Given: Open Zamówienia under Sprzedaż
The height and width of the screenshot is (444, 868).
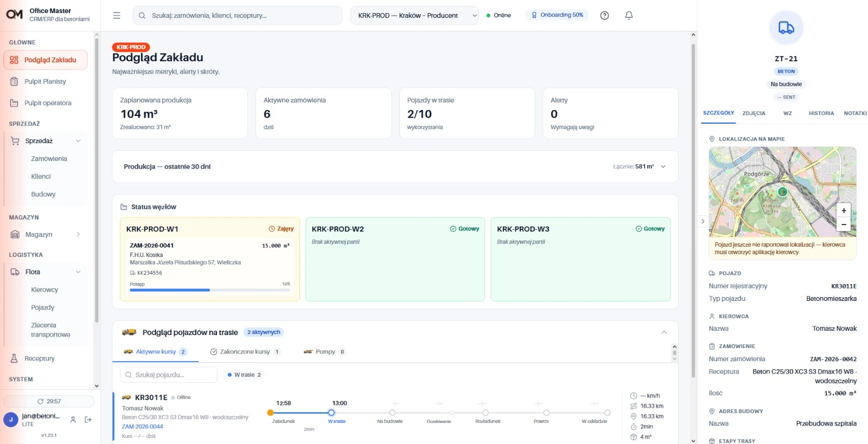Looking at the screenshot, I should 49,159.
